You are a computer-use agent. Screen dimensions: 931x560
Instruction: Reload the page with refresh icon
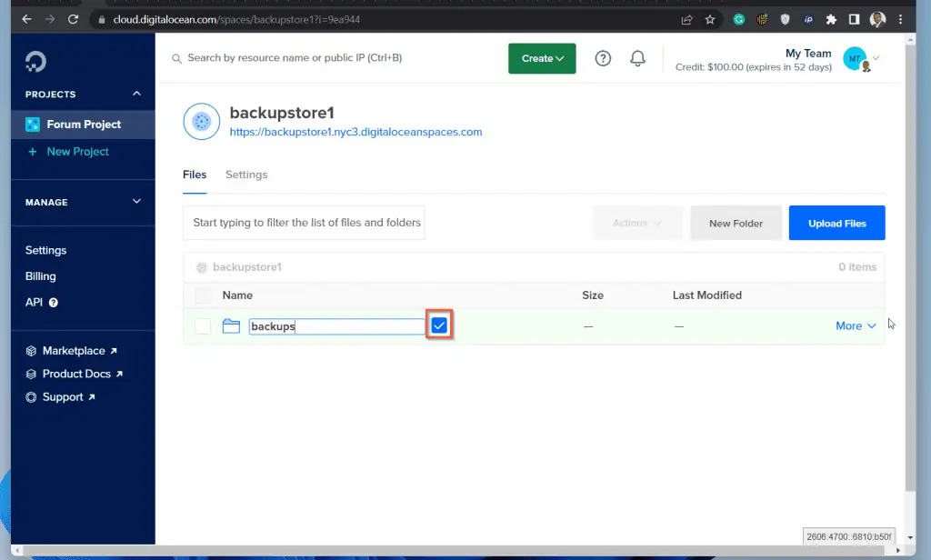pos(73,20)
